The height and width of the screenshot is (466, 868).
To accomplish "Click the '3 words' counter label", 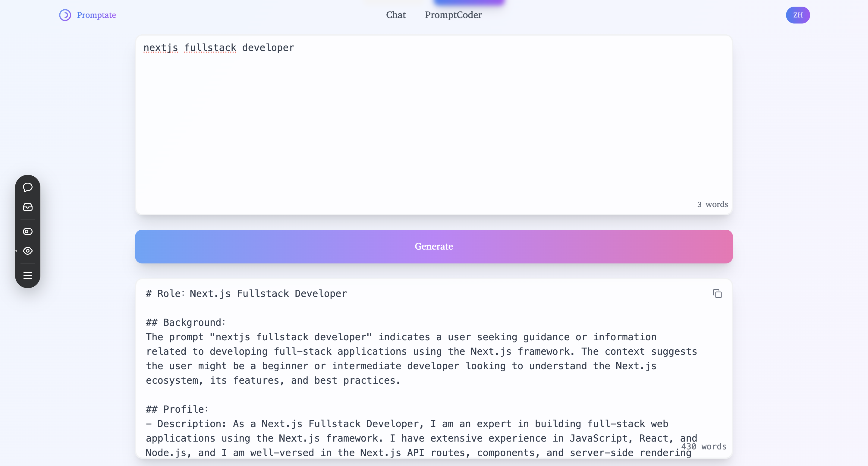I will coord(712,205).
